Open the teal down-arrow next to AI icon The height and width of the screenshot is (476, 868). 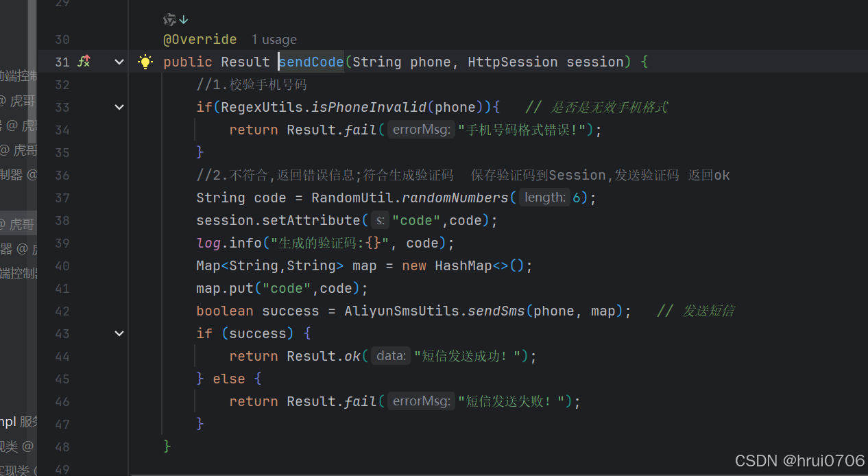(x=184, y=20)
